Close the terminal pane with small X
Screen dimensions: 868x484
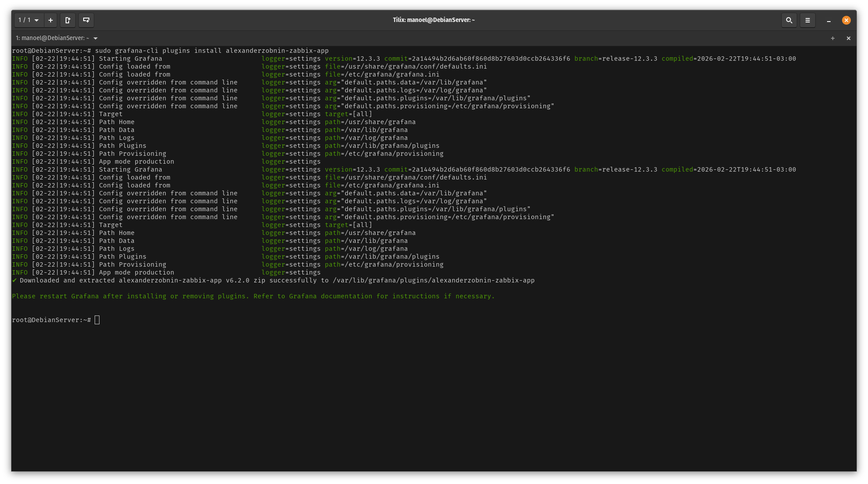848,38
